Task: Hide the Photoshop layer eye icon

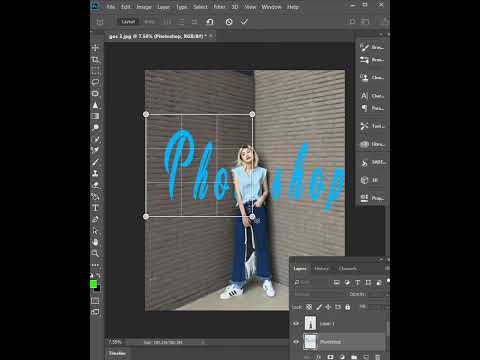Action: point(296,342)
